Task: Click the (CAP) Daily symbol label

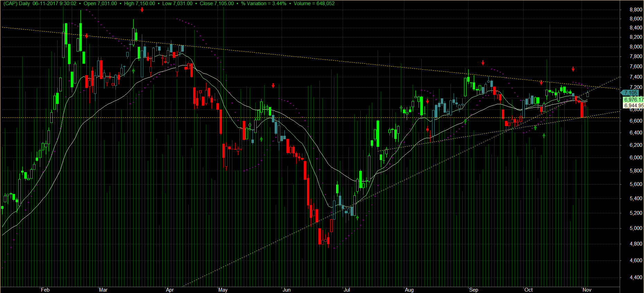Action: pos(17,3)
